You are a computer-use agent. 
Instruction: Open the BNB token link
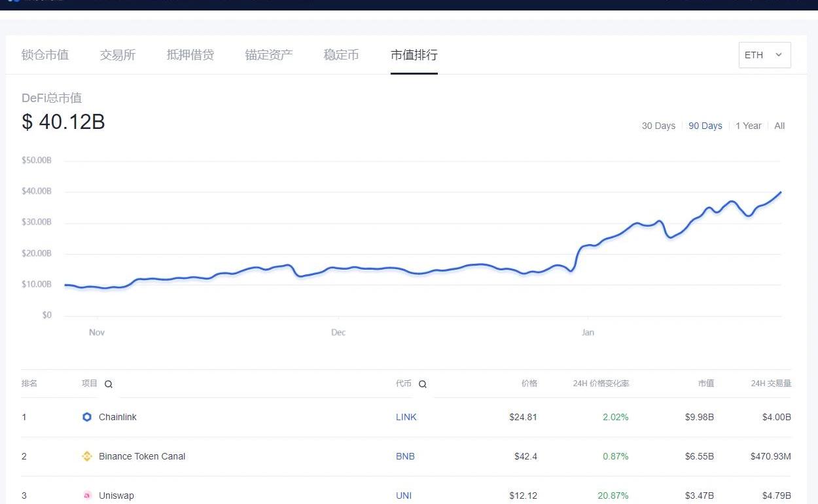[405, 456]
